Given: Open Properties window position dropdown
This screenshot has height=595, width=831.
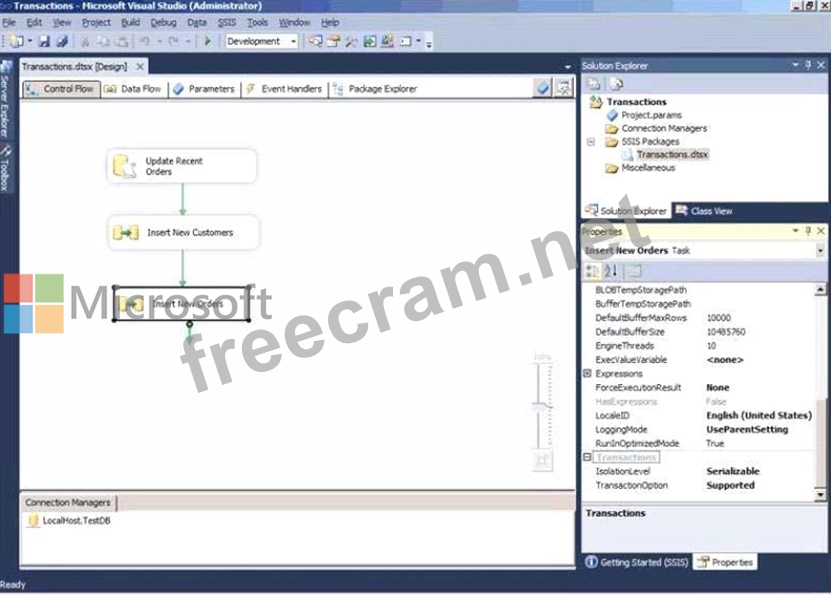Looking at the screenshot, I should pyautogui.click(x=795, y=230).
